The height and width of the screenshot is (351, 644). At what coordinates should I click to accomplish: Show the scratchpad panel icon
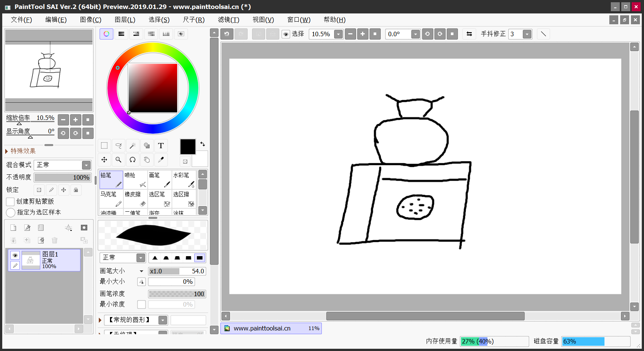[181, 34]
